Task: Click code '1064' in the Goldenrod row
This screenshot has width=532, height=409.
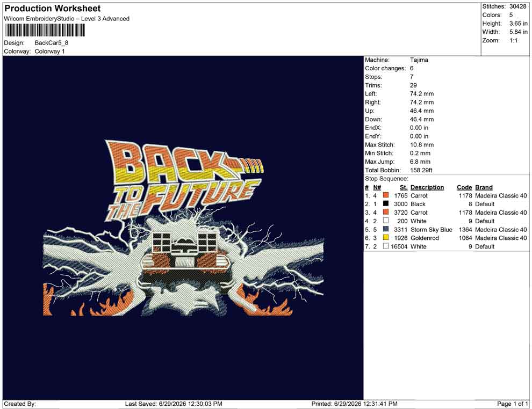Action: coord(465,238)
